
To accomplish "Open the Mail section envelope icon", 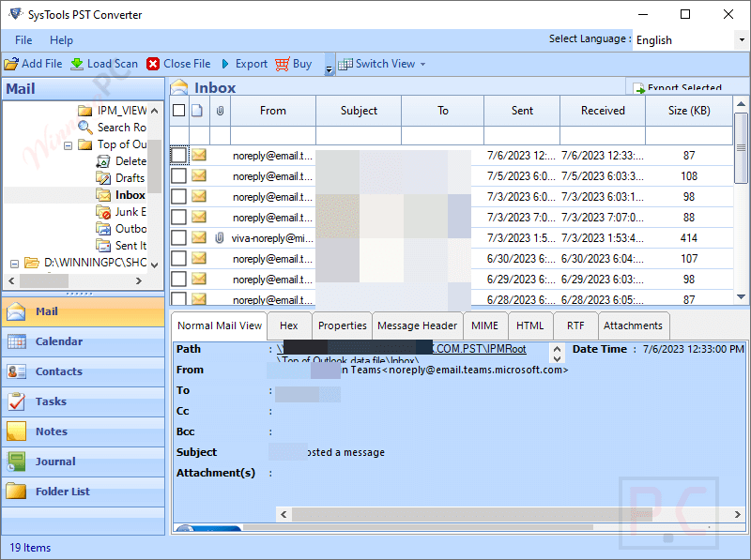I will (16, 311).
